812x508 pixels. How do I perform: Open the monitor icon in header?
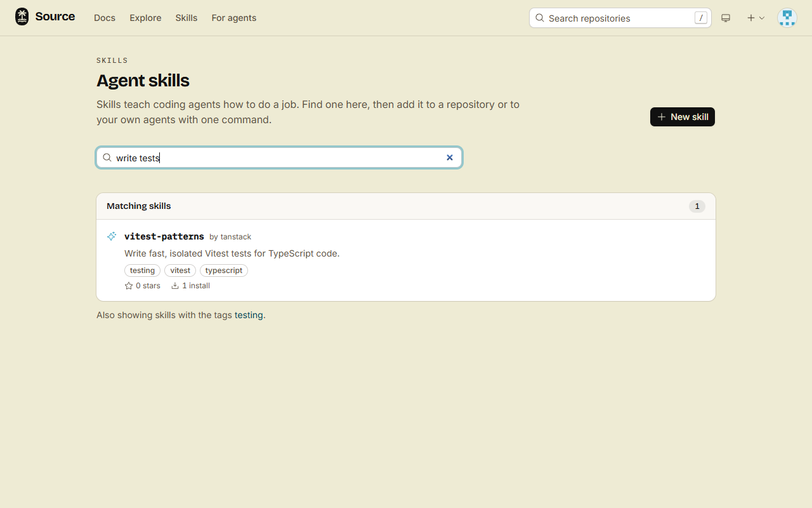726,18
